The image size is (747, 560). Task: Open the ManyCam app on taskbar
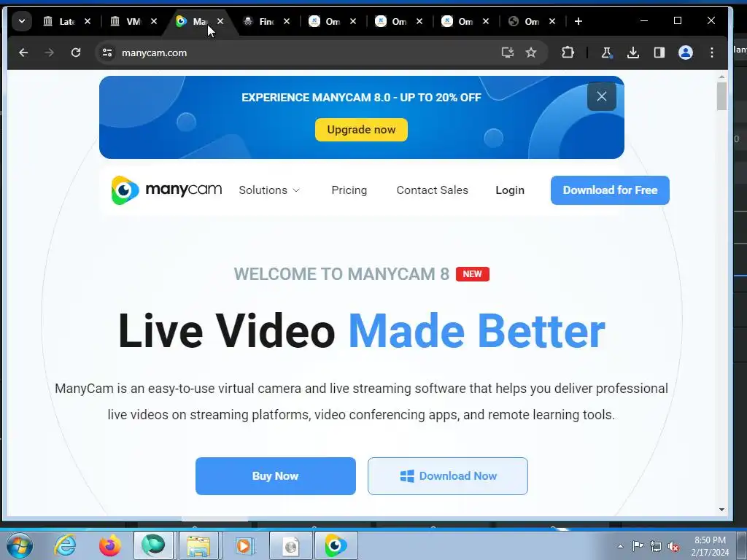[x=336, y=545]
